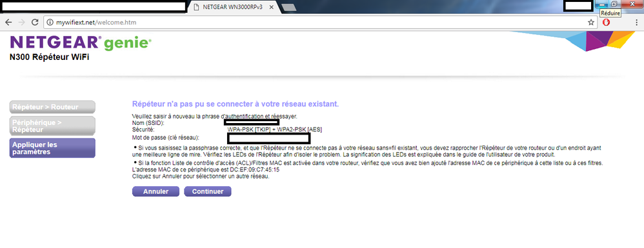Click the 'Nom (SSID):' label
This screenshot has height=248, width=644.
pyautogui.click(x=148, y=123)
